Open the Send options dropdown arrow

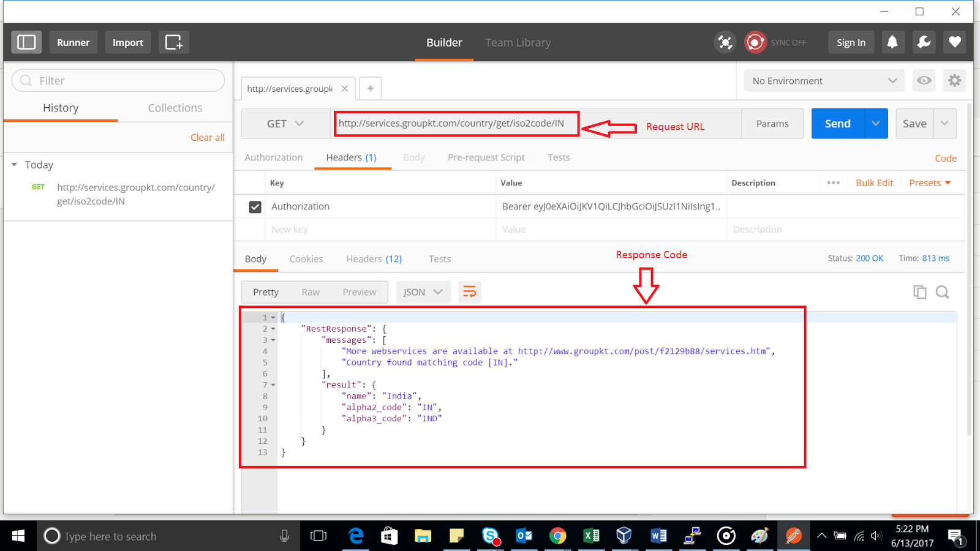[x=876, y=124]
